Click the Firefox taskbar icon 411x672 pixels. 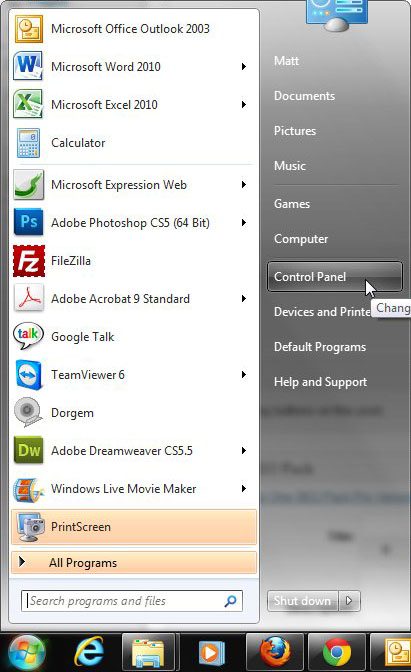click(275, 652)
